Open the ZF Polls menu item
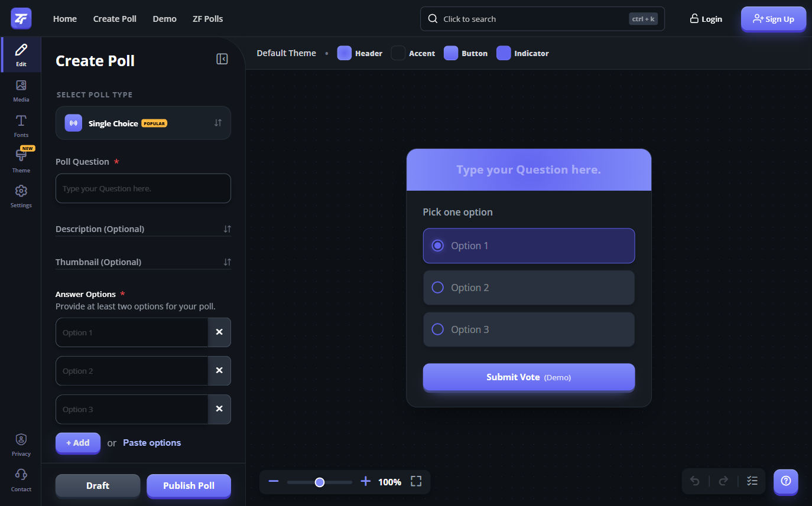812x506 pixels. (207, 18)
